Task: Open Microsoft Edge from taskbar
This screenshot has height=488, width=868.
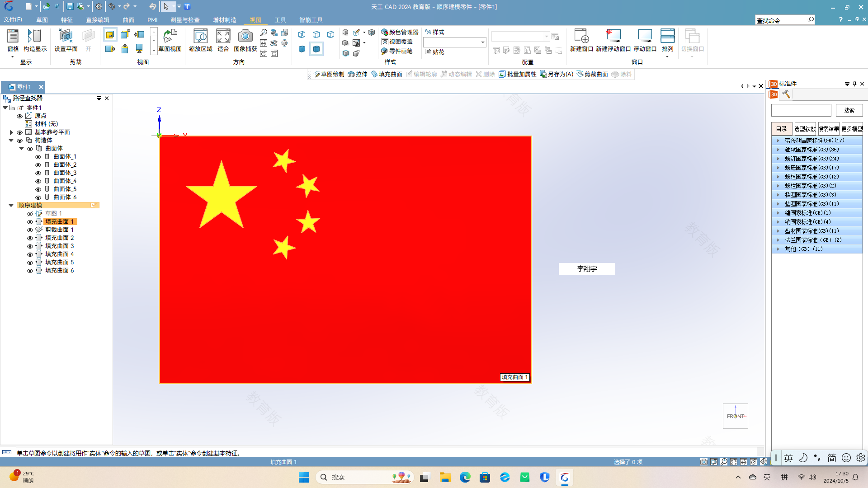Action: point(465,477)
